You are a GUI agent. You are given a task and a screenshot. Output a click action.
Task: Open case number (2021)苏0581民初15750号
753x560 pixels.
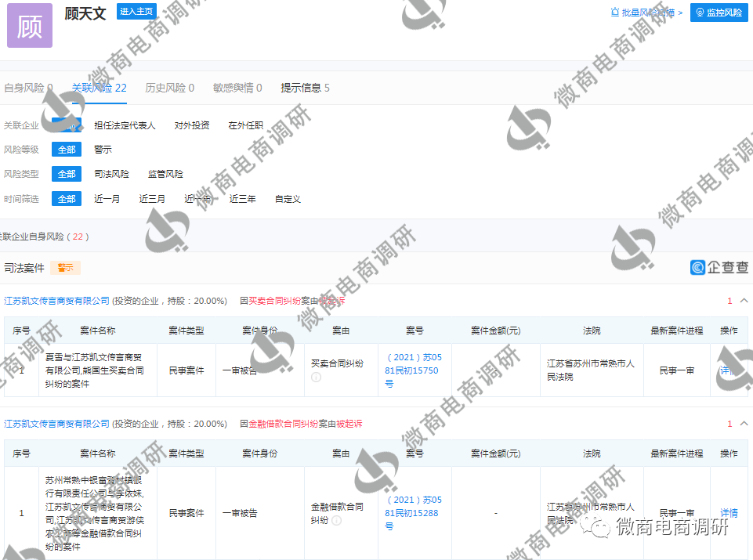[x=413, y=370]
